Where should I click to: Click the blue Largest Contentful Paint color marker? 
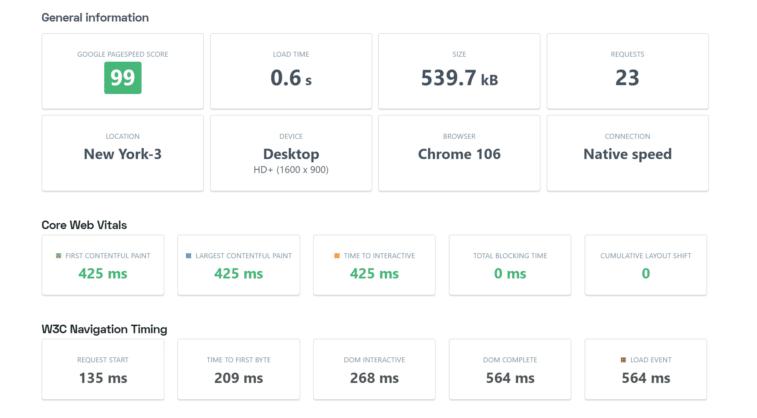tap(188, 256)
